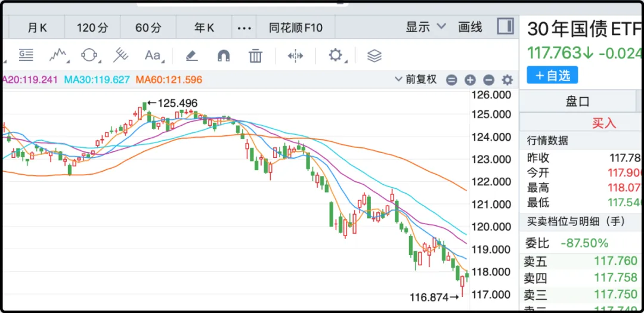Click the trash delete drawings icon
Viewport: 644px width, 313px height.
(255, 56)
